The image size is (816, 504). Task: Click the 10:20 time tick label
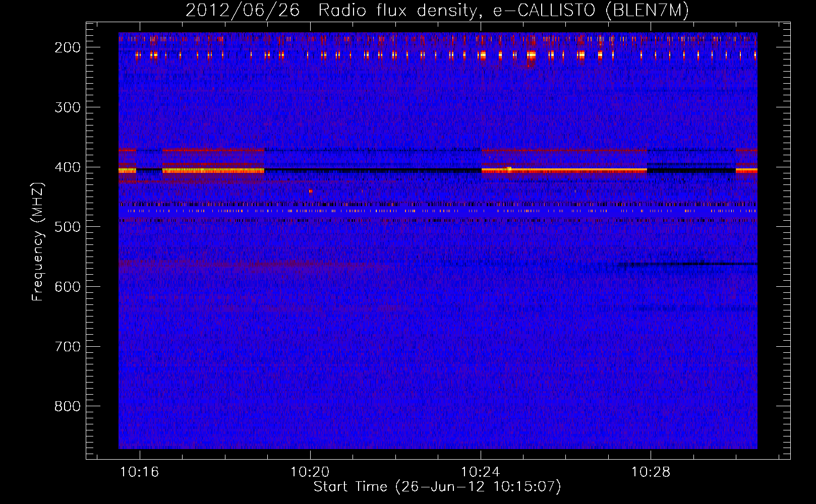(310, 472)
